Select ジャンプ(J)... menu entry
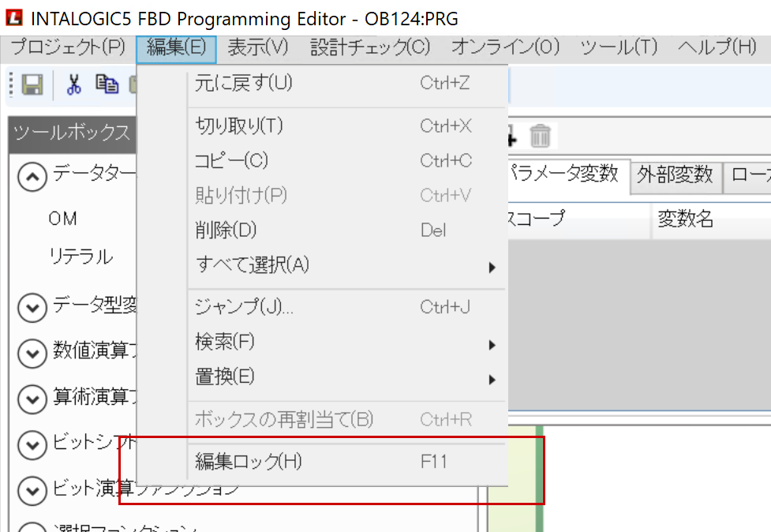This screenshot has height=532, width=771. point(244,308)
